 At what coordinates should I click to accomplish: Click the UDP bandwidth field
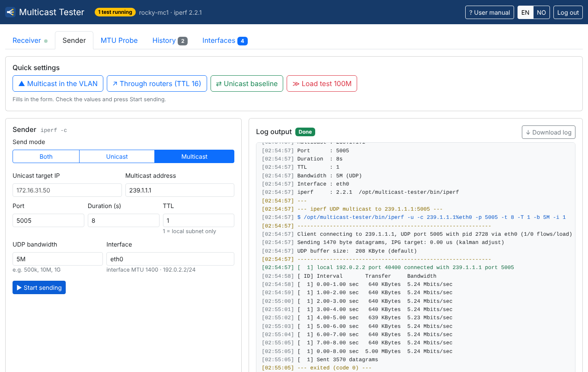pyautogui.click(x=58, y=259)
